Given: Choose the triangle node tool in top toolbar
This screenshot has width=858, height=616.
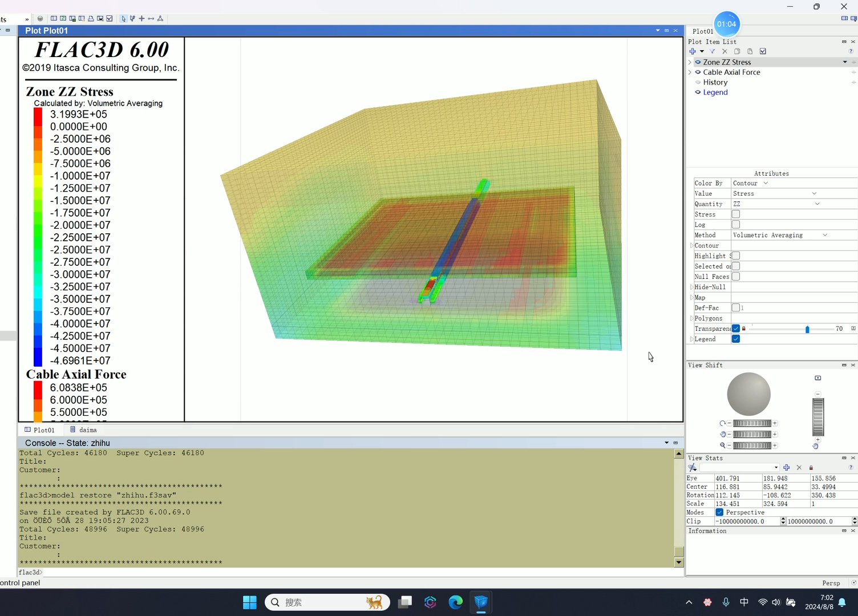Looking at the screenshot, I should click(160, 19).
